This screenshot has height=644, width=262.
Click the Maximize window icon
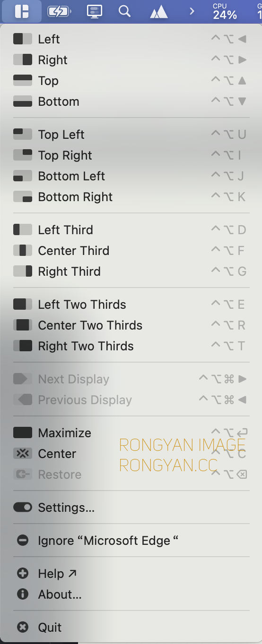23,433
